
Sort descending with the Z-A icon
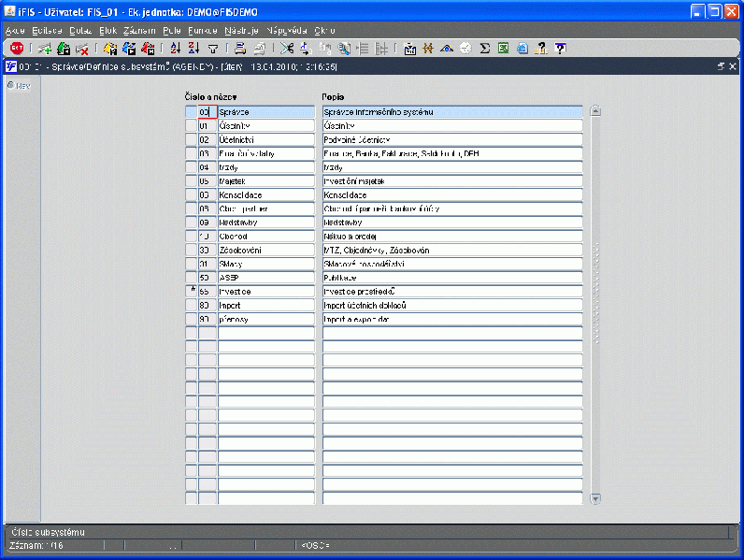(x=193, y=48)
